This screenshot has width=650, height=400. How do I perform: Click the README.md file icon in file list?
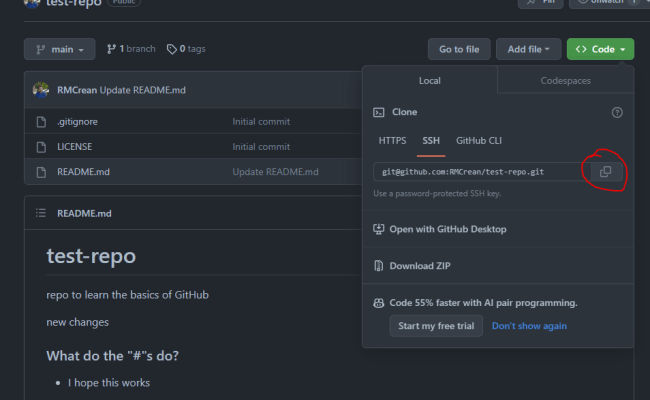click(41, 172)
